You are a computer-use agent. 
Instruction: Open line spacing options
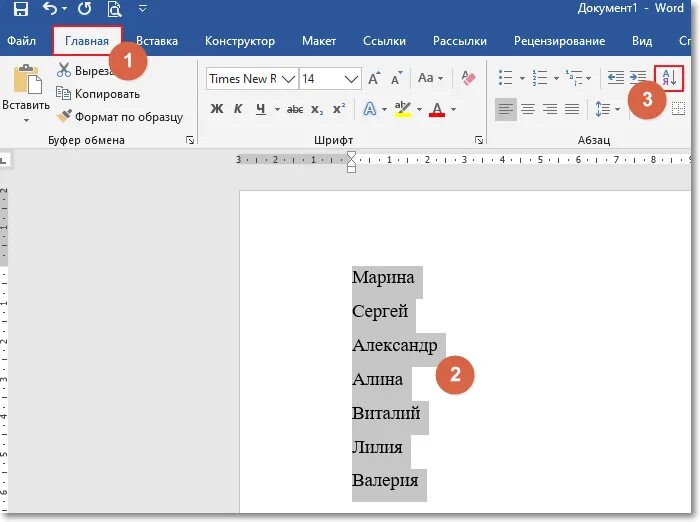click(607, 109)
